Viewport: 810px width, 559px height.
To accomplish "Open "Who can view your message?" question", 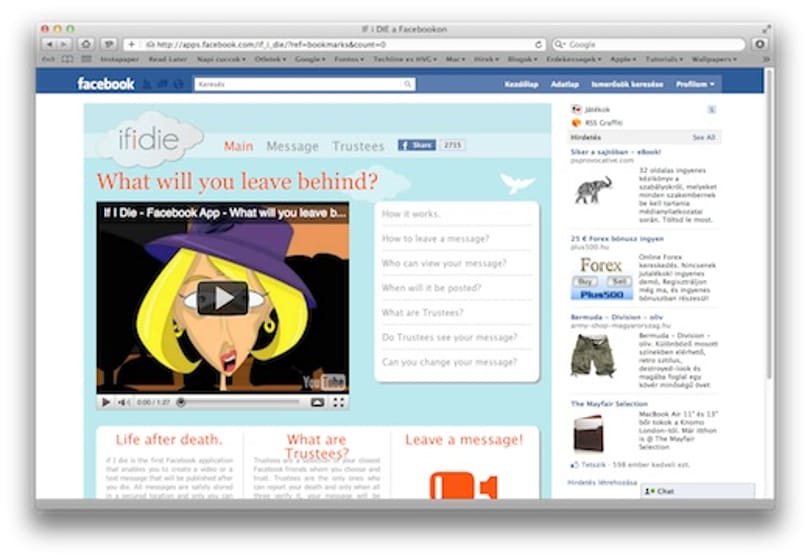I will click(x=444, y=263).
